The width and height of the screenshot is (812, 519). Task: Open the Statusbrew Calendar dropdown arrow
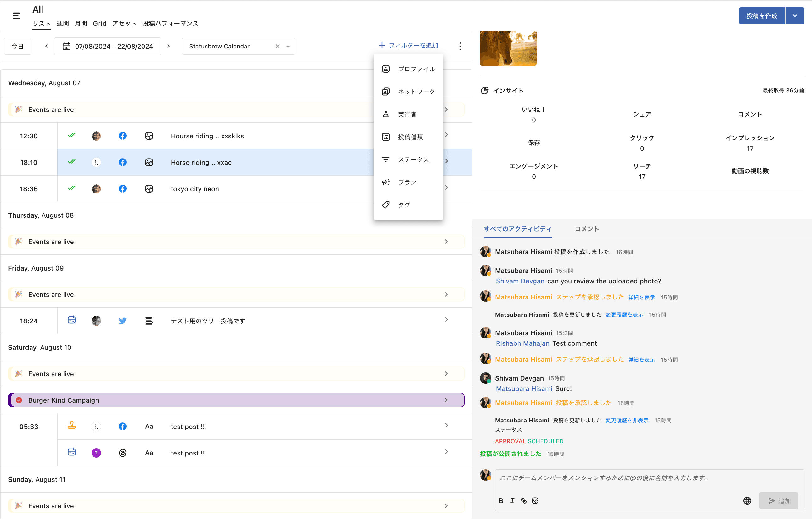point(288,47)
